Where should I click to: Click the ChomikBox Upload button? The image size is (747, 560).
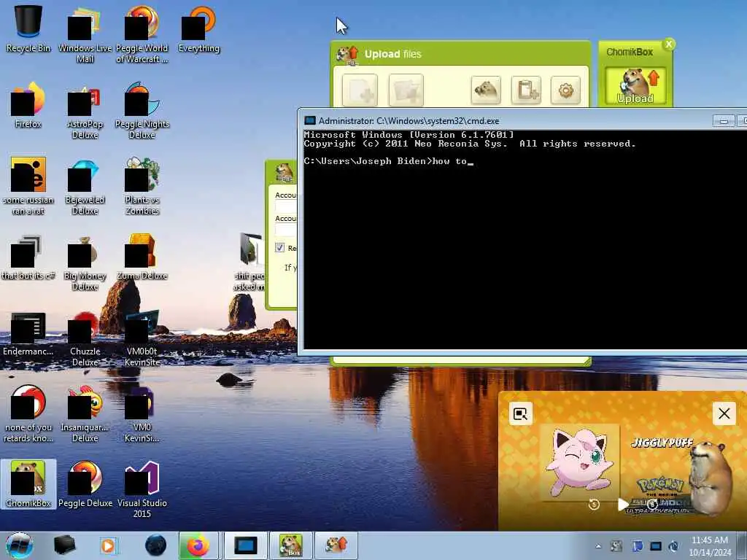click(635, 86)
